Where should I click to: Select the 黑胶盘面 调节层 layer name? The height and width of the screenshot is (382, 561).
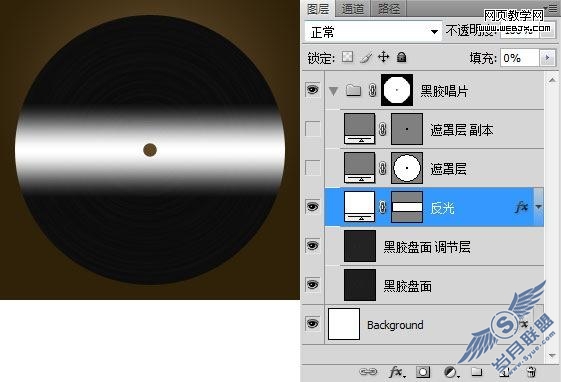427,247
